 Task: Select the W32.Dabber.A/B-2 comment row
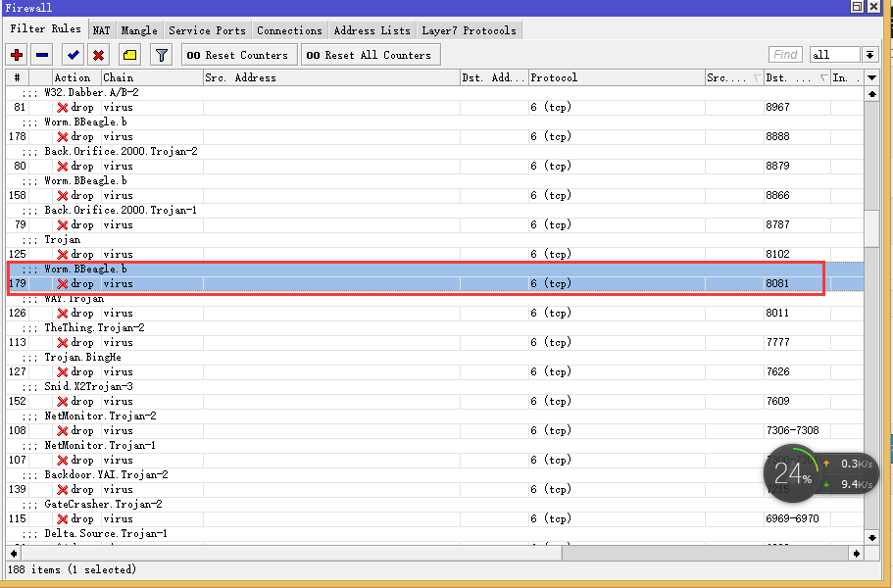pos(434,93)
